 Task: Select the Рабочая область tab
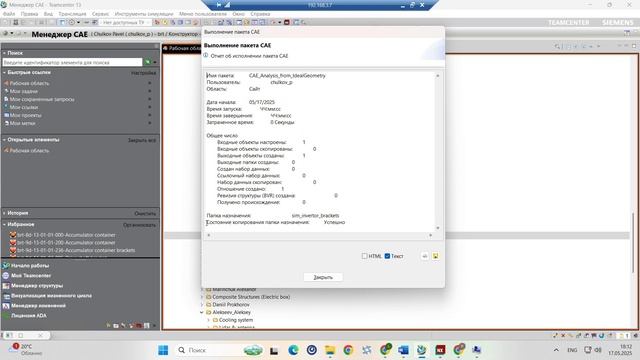(x=182, y=48)
